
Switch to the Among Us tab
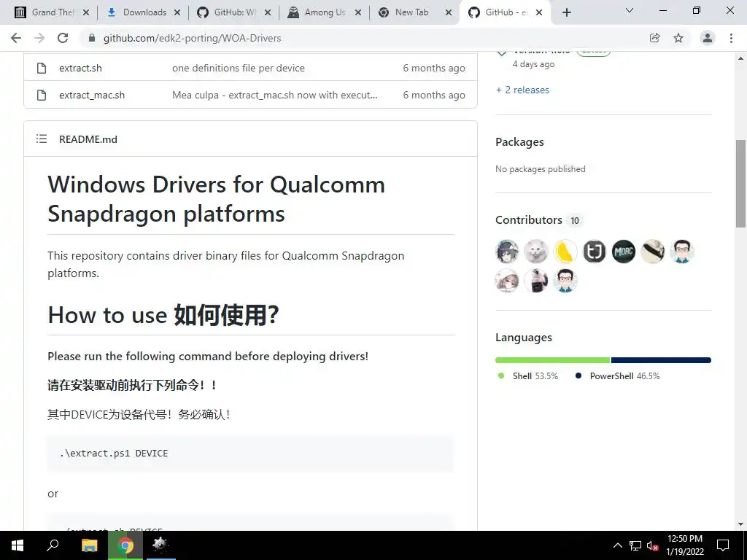(x=325, y=12)
